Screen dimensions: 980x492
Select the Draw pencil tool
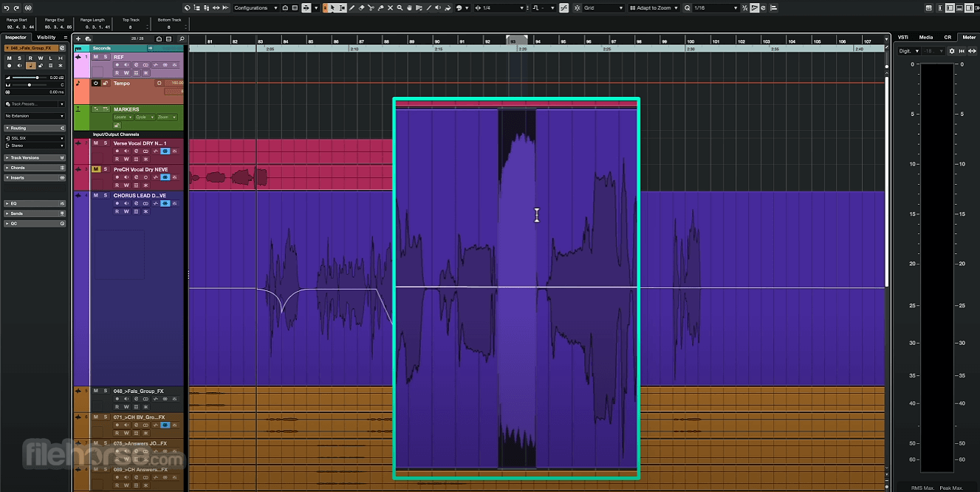coord(352,7)
